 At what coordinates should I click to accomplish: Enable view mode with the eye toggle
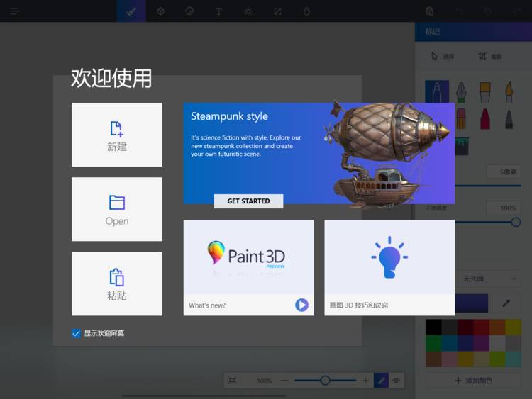pos(396,381)
